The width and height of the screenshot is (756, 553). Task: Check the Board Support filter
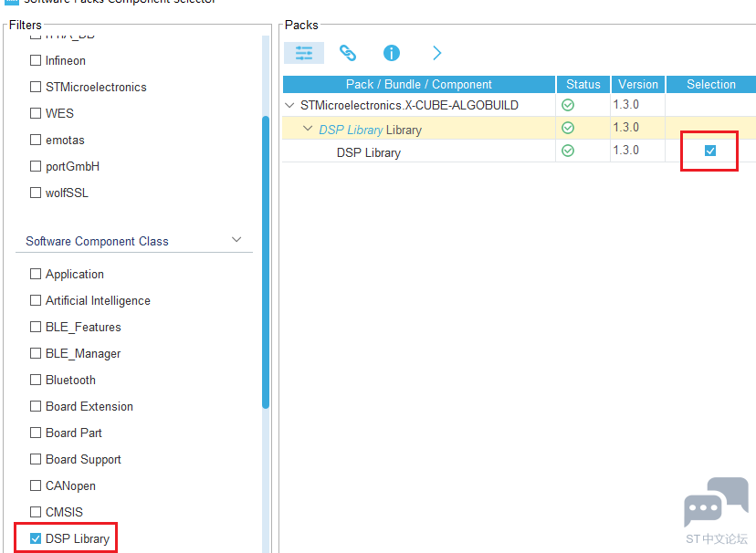(x=36, y=459)
